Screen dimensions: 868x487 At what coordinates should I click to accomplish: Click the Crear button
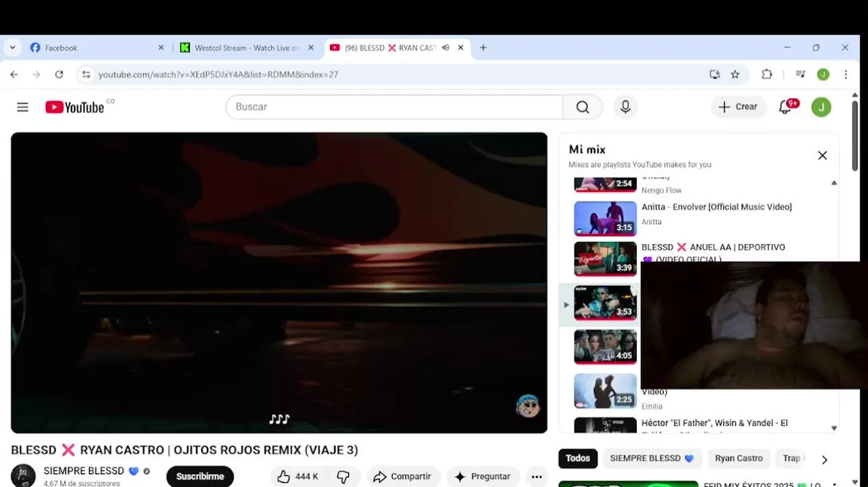coord(738,107)
